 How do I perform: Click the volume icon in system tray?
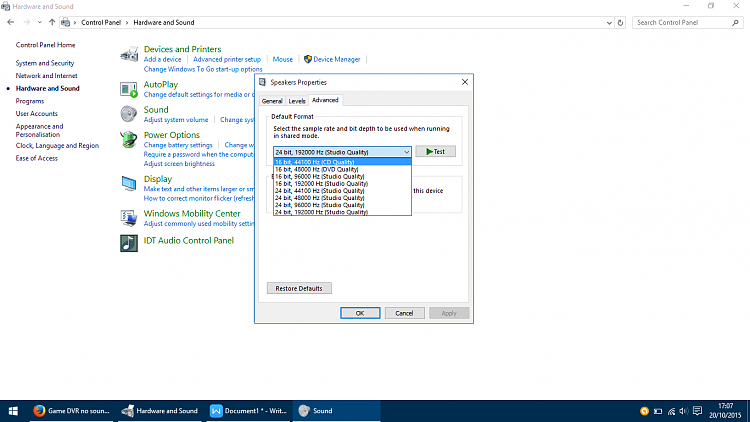684,411
